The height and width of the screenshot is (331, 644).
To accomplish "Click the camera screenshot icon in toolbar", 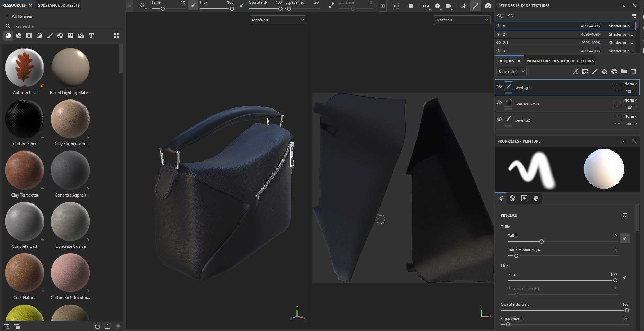I will (x=488, y=6).
